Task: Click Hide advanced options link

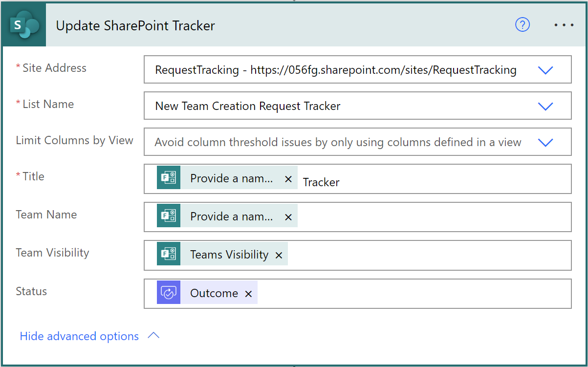Action: 79,336
